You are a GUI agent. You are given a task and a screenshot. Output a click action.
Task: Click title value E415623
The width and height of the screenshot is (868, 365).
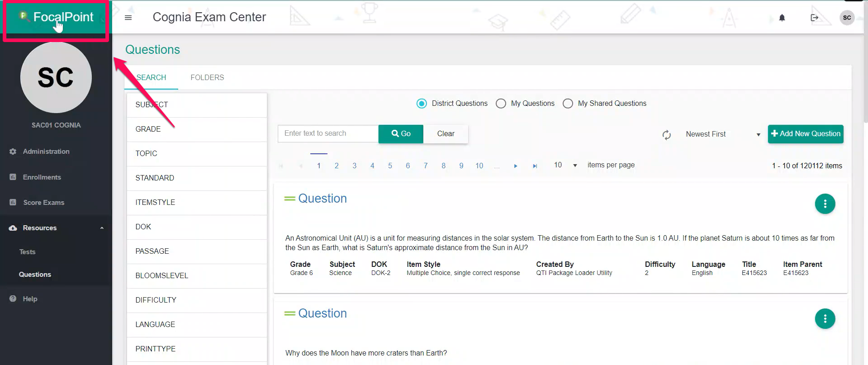pyautogui.click(x=754, y=273)
